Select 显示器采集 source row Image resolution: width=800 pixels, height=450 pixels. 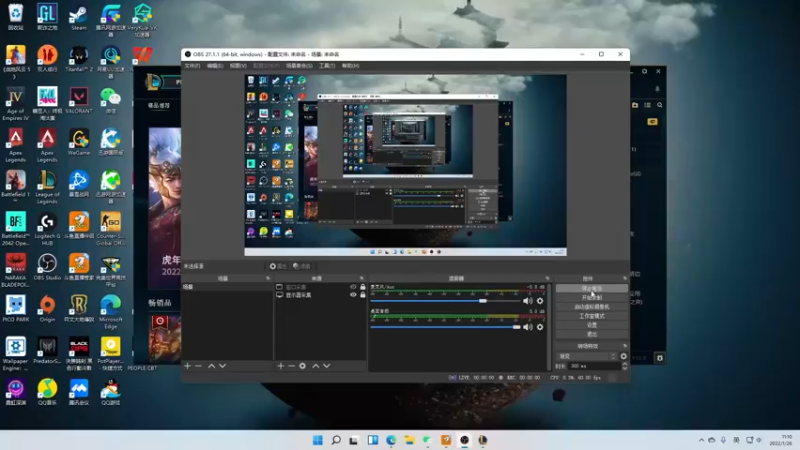[320, 295]
